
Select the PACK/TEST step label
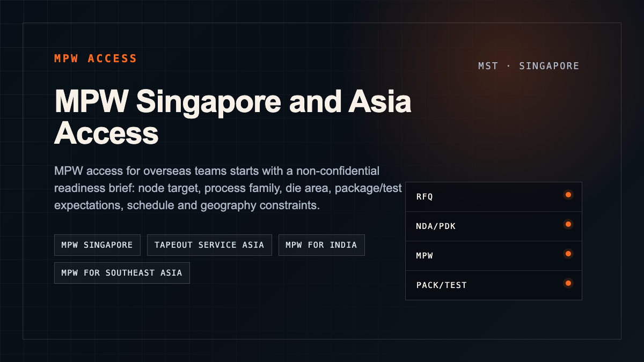(x=442, y=285)
